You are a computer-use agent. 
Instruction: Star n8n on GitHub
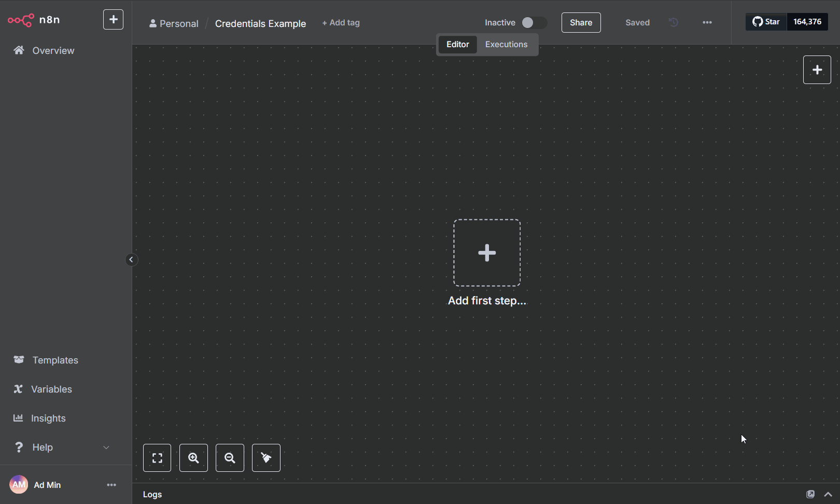coord(766,22)
